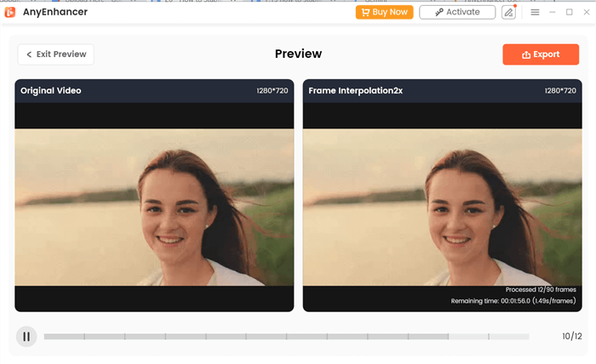Image resolution: width=596 pixels, height=364 pixels.
Task: Click the 10/12 frame counter
Action: pos(572,336)
